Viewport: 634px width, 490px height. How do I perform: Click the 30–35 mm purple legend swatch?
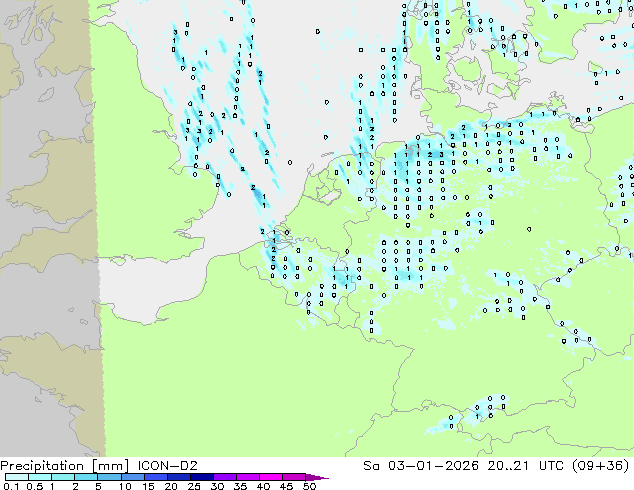pyautogui.click(x=224, y=477)
